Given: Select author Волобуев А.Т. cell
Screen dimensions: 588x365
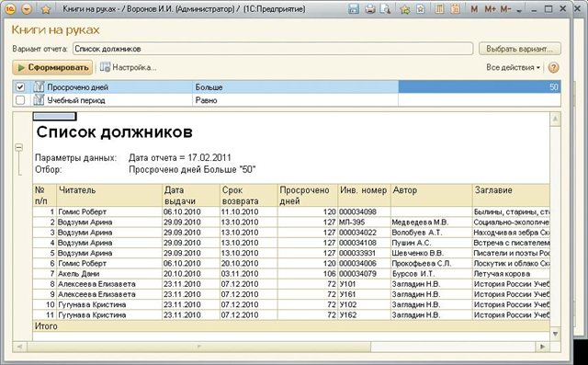Looking at the screenshot, I should [x=432, y=233].
